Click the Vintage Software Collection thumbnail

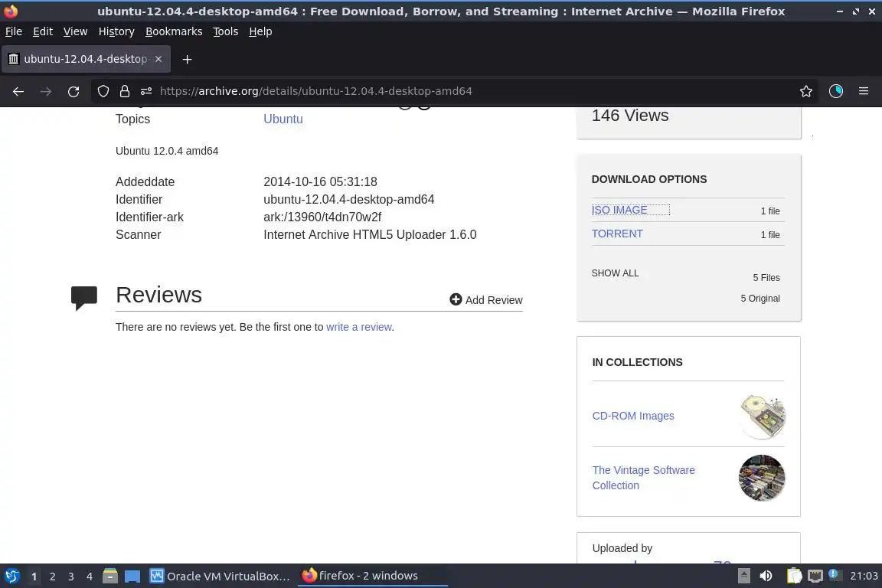click(x=762, y=478)
